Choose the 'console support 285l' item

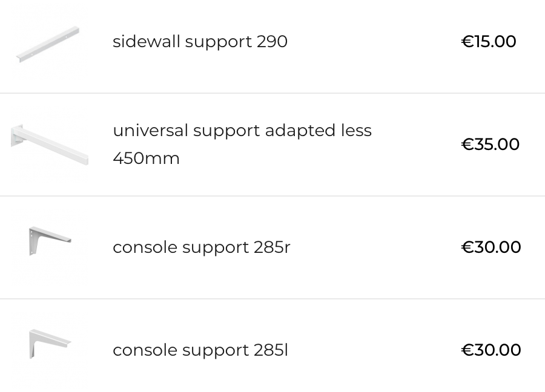(x=200, y=350)
